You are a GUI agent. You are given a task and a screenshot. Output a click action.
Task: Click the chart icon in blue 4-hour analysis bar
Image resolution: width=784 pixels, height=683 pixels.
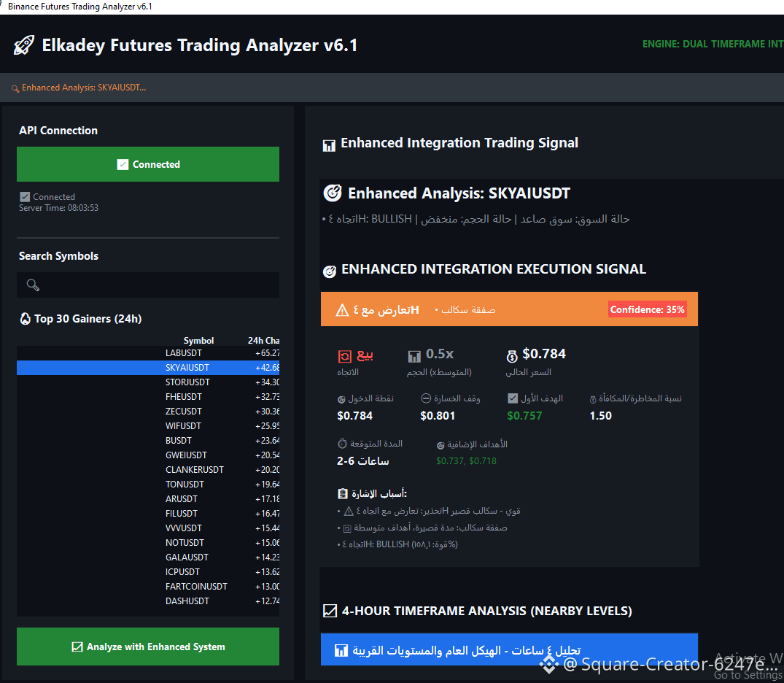tap(341, 650)
